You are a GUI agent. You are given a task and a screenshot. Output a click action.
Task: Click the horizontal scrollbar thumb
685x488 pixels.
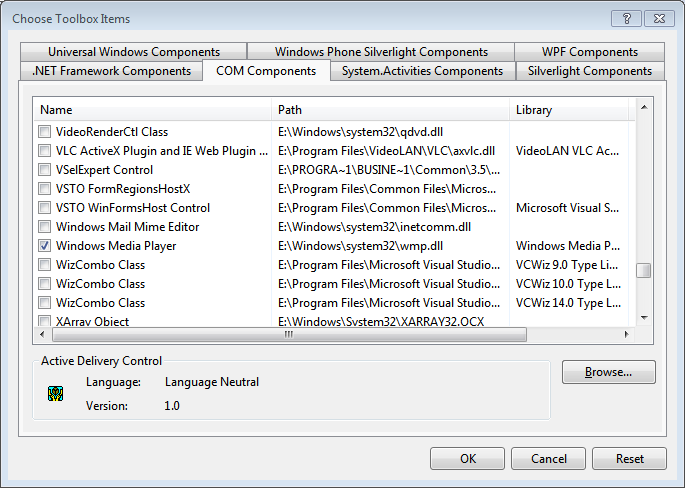289,335
